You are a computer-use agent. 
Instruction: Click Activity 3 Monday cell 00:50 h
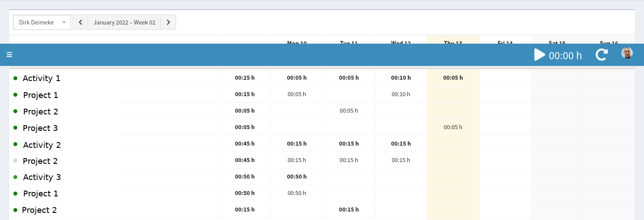point(297,176)
